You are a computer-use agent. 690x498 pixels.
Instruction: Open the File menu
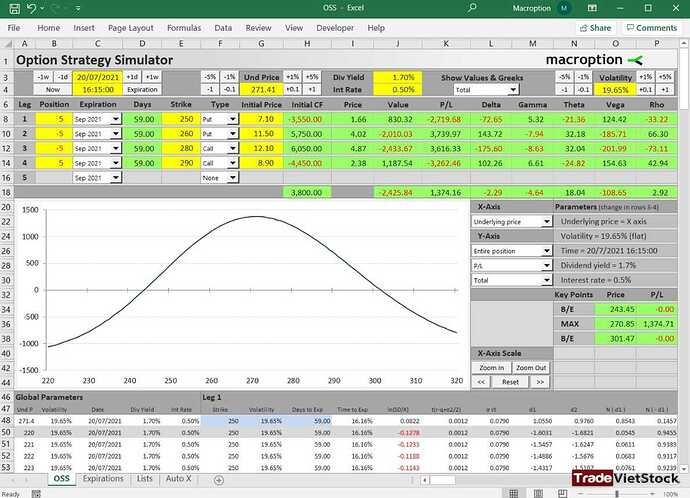point(14,28)
